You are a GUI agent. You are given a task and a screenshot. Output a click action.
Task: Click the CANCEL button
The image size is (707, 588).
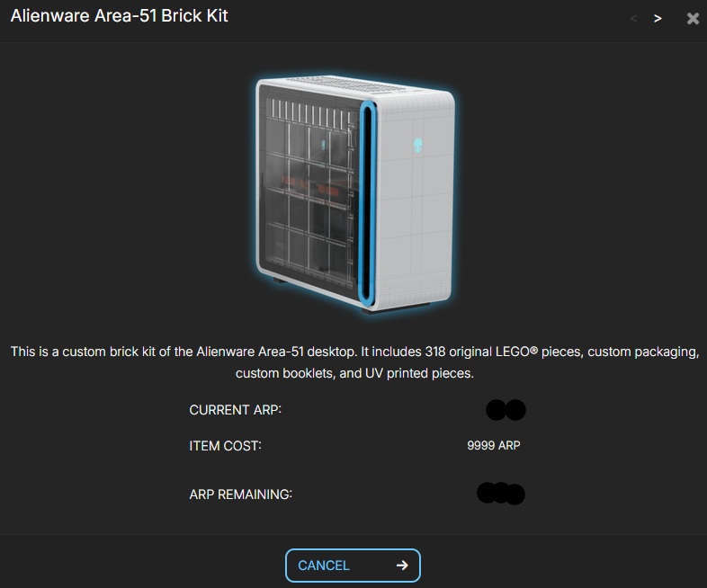coord(353,566)
